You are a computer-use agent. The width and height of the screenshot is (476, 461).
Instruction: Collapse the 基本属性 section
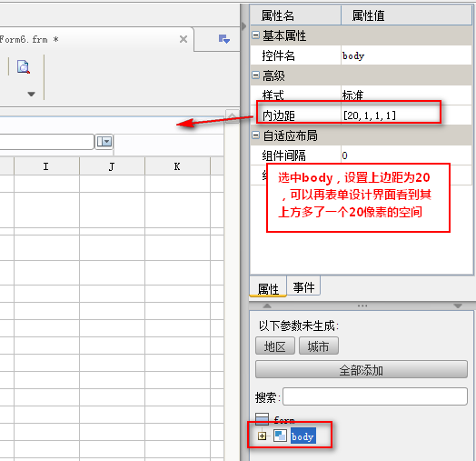[255, 35]
